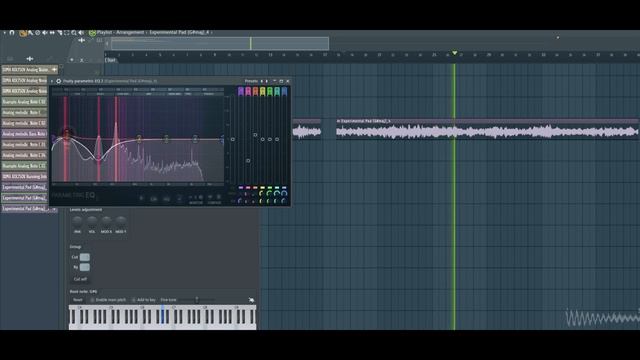
Task: Open the Presets menu in Parametric EQ 2
Action: coord(251,81)
